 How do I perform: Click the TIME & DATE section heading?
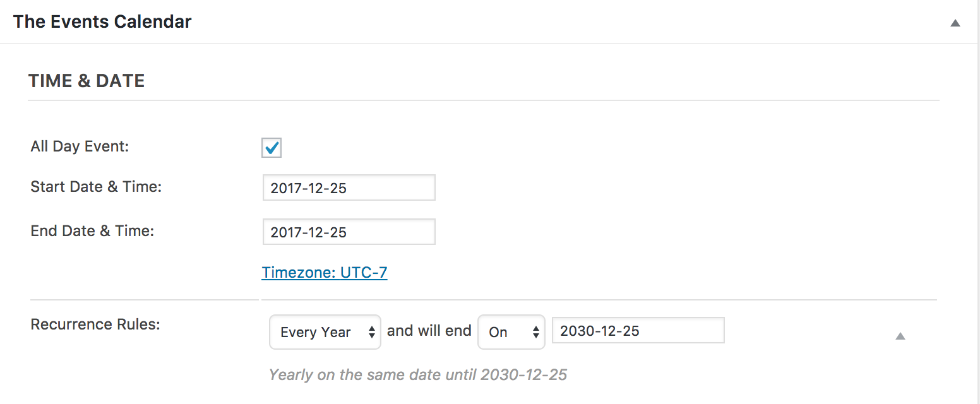(87, 81)
